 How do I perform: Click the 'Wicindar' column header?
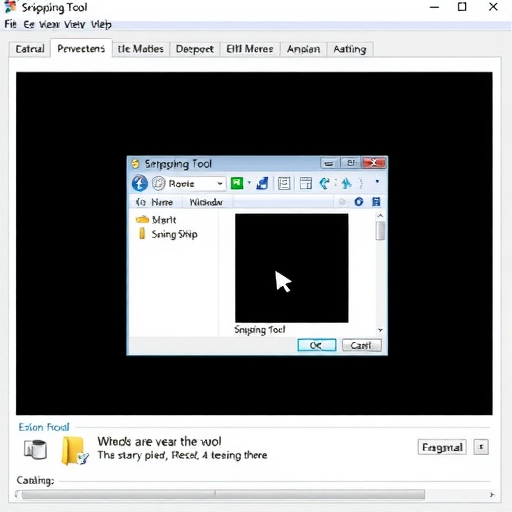coord(206,202)
